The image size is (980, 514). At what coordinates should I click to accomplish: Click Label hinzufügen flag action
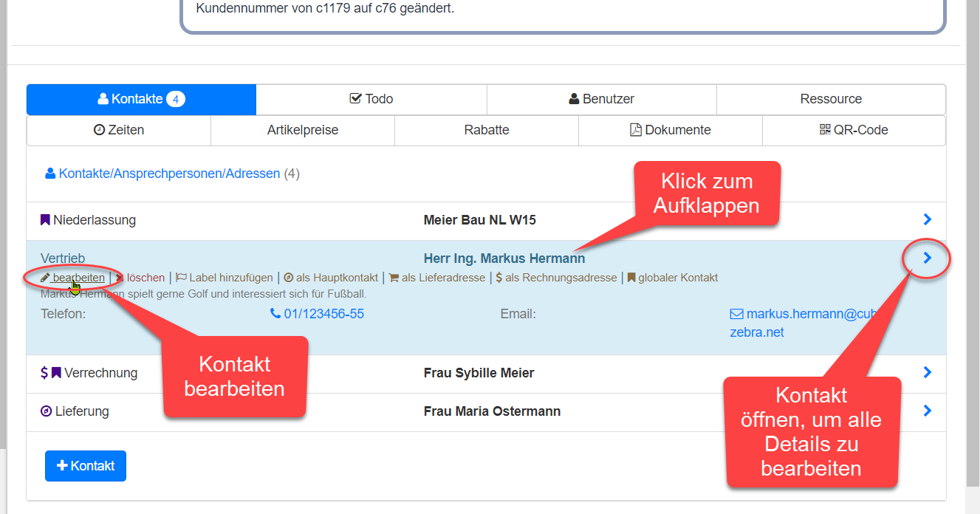(225, 278)
